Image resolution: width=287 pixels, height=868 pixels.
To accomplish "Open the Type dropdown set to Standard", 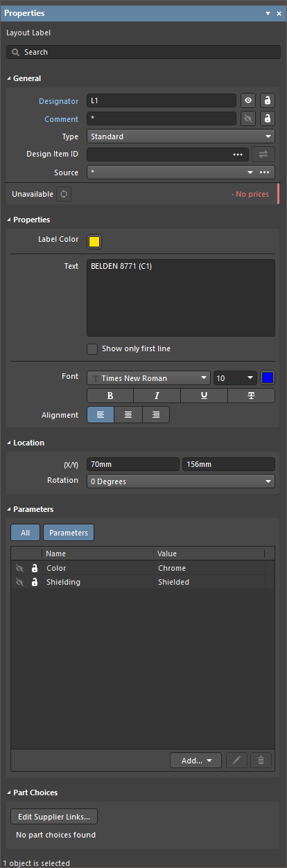I will click(x=180, y=136).
